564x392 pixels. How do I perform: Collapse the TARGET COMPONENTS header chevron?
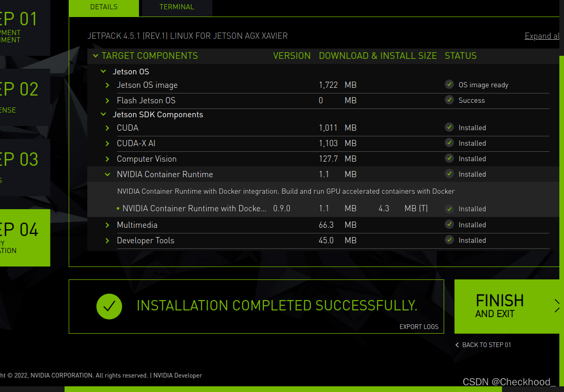click(96, 56)
